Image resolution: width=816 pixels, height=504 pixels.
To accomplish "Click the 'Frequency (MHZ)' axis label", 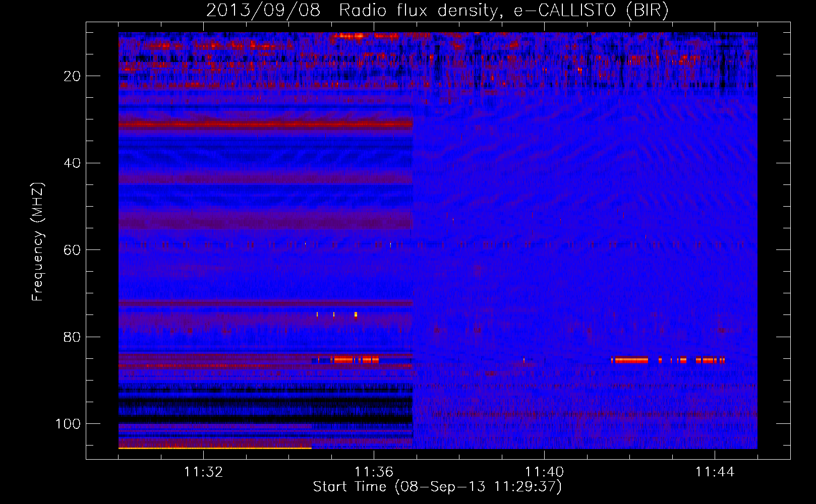I will [x=38, y=242].
